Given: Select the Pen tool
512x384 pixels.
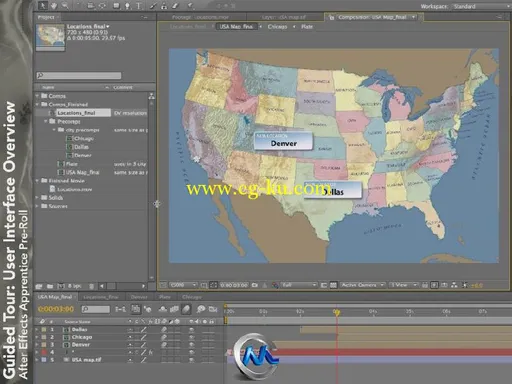Looking at the screenshot, I should pyautogui.click(x=127, y=5).
